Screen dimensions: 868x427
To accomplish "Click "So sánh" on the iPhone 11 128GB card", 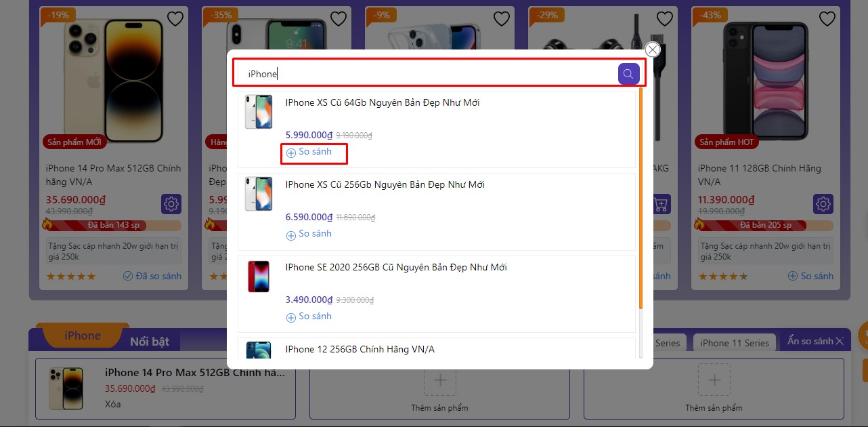I will pyautogui.click(x=811, y=276).
